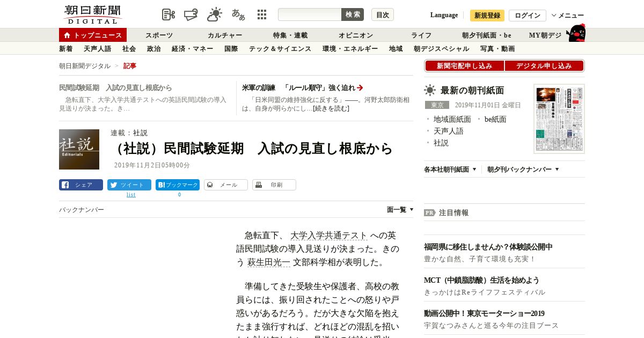Open 続きを読む link for 米軍の訓練

(331, 108)
